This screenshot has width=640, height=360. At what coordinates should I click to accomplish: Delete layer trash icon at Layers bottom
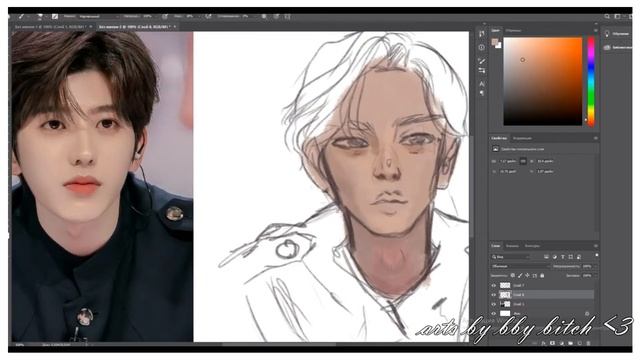click(589, 343)
